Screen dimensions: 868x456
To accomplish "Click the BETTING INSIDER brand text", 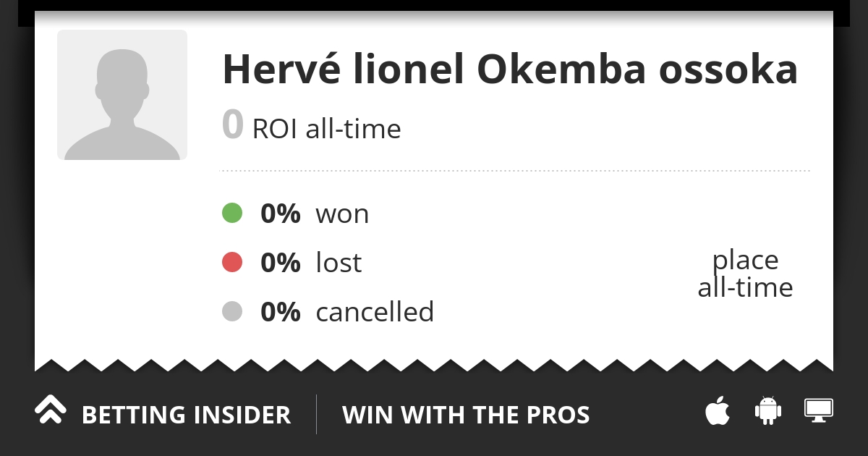I will point(186,415).
